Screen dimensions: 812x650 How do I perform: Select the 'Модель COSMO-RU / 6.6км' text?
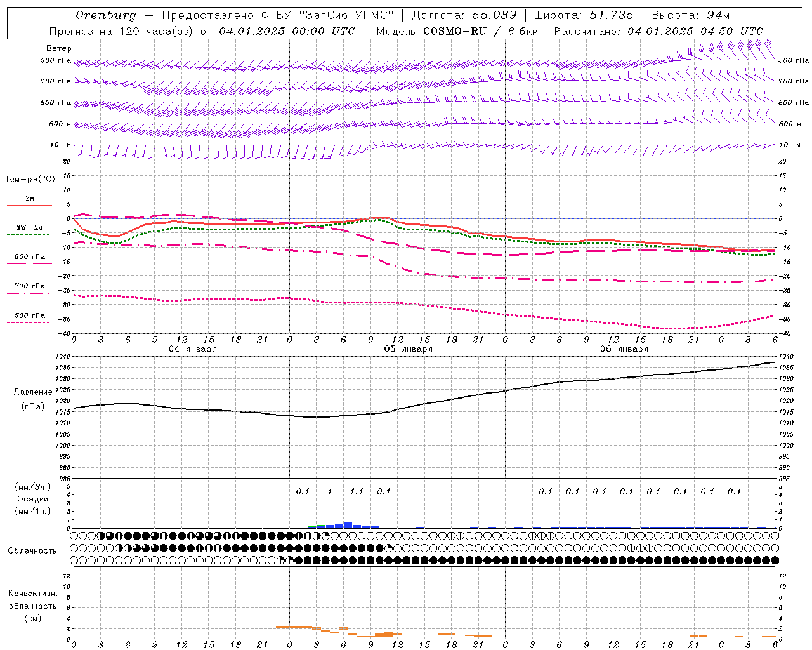click(457, 31)
